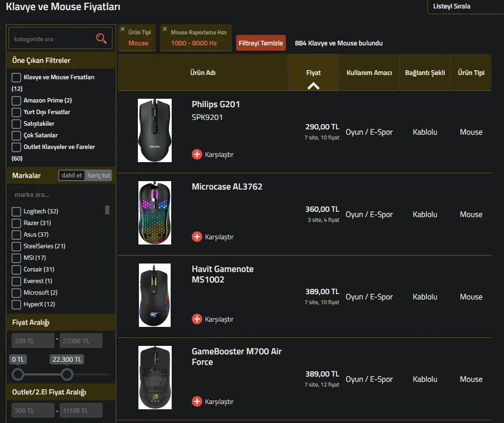Click the maximum price slider handle
Viewport: 504px width, 423px height.
click(67, 374)
